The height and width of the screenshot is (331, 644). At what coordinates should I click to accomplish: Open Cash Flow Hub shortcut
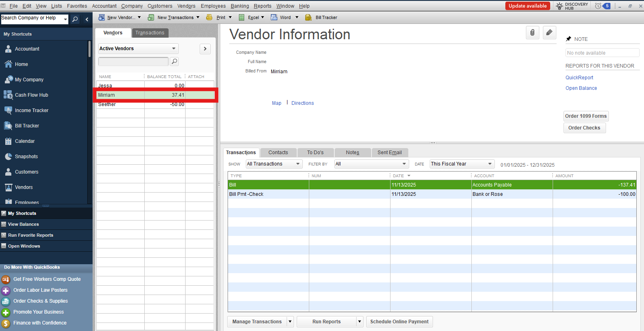pos(31,95)
